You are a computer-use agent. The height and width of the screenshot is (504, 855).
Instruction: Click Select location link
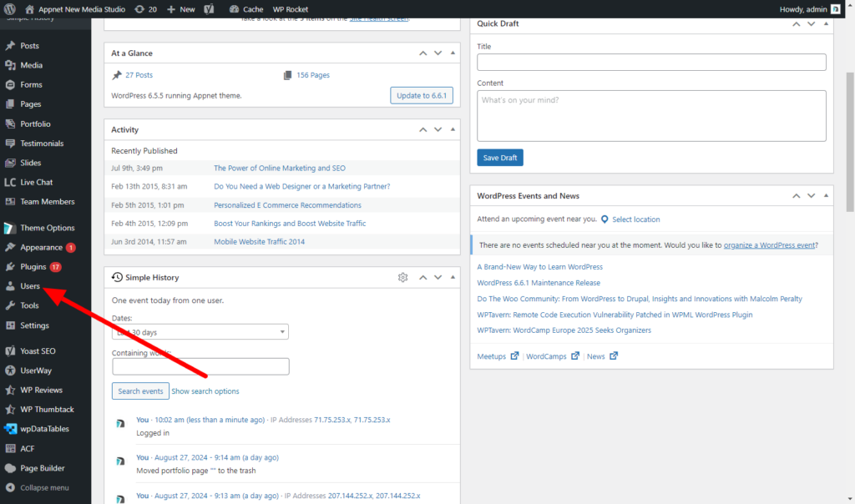click(635, 219)
